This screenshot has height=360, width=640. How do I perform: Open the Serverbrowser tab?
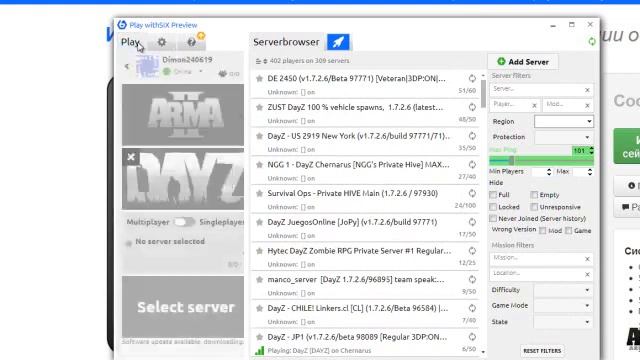tap(286, 42)
